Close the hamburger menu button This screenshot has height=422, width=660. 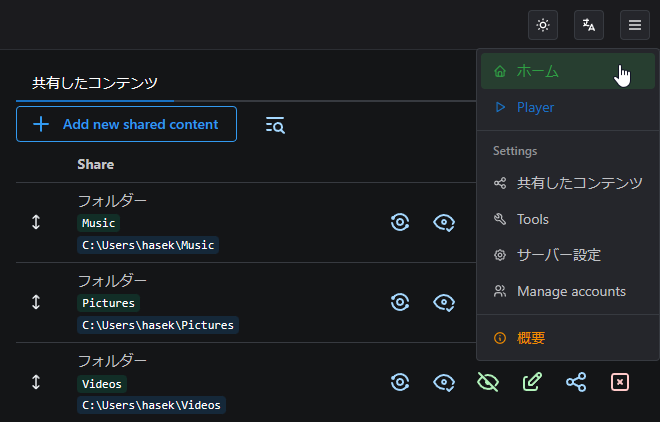click(635, 25)
